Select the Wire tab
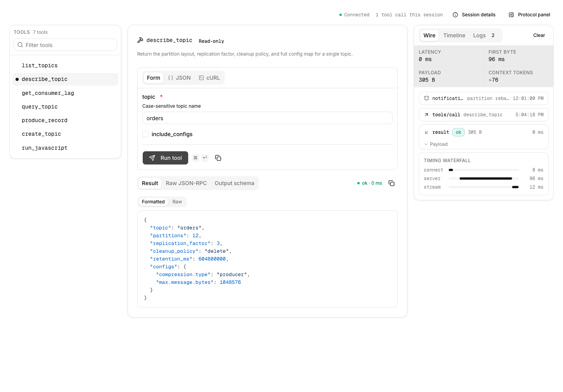Image resolution: width=563 pixels, height=392 pixels. pyautogui.click(x=429, y=35)
